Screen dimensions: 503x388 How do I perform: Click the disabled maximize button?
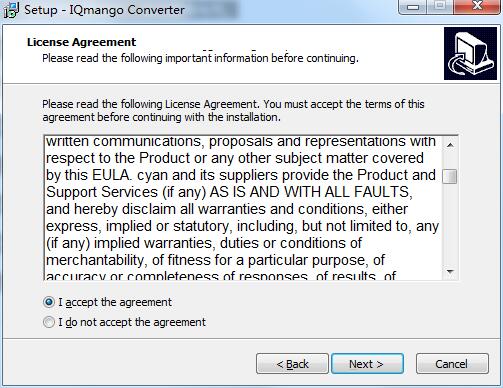tap(440, 6)
